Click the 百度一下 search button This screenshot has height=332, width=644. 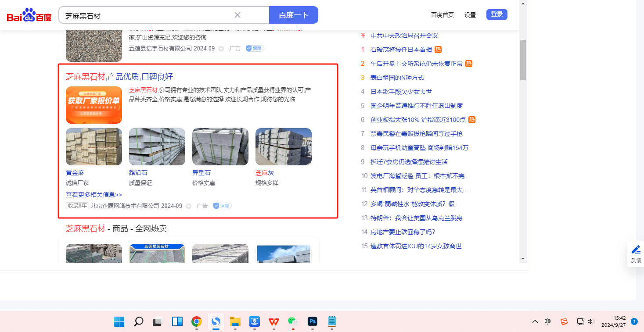coord(294,15)
